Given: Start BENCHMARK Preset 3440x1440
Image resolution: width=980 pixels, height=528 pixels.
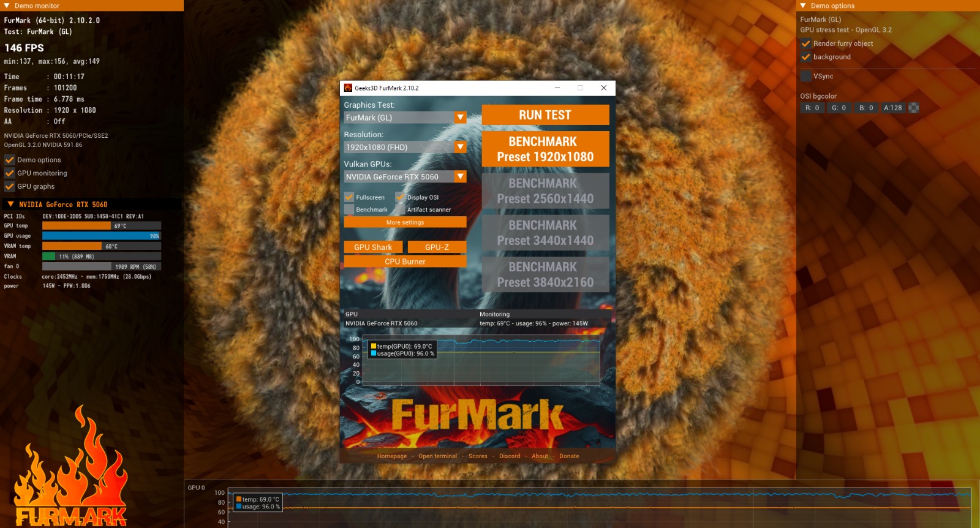Looking at the screenshot, I should click(545, 233).
